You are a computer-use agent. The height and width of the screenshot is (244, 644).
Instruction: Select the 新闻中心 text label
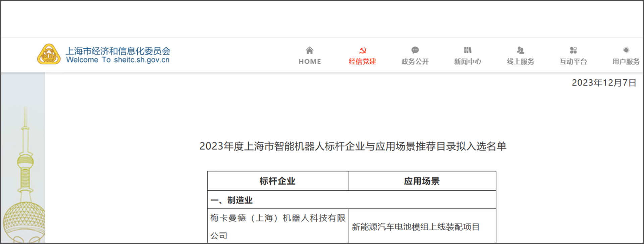(468, 62)
